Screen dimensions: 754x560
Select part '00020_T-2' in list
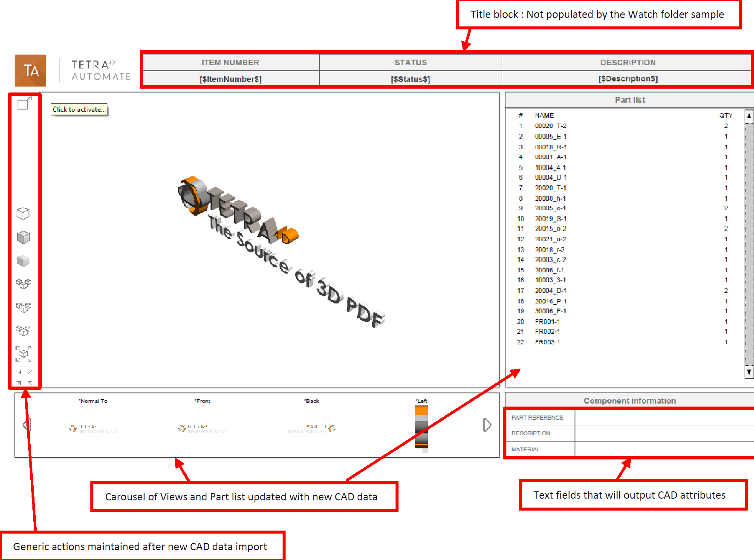click(x=550, y=126)
